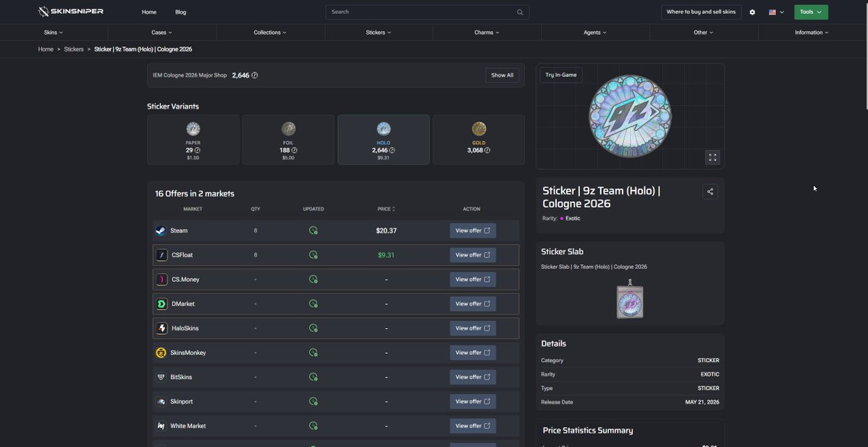
Task: Click the updated clock icon in Skinport row
Action: point(313,401)
